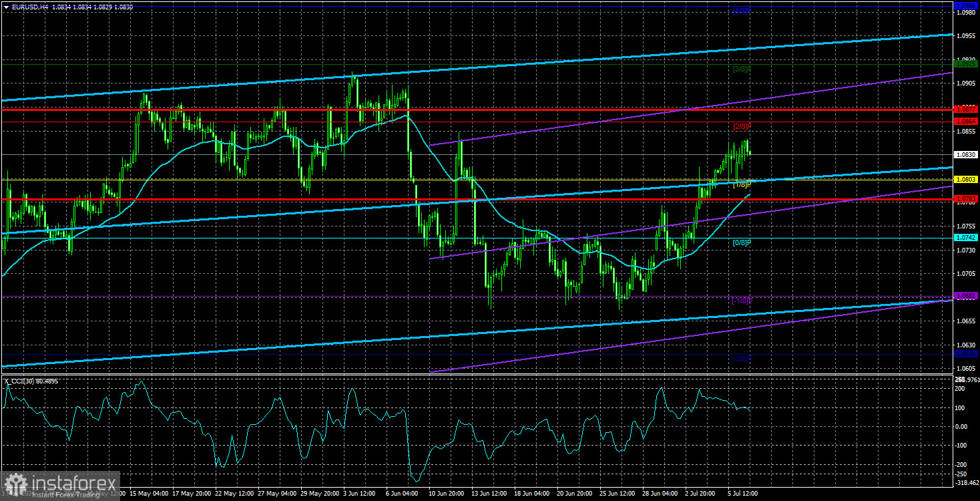Select the [-1/8]P Murray level label
Viewport: 980px width, 501px height.
[x=742, y=301]
